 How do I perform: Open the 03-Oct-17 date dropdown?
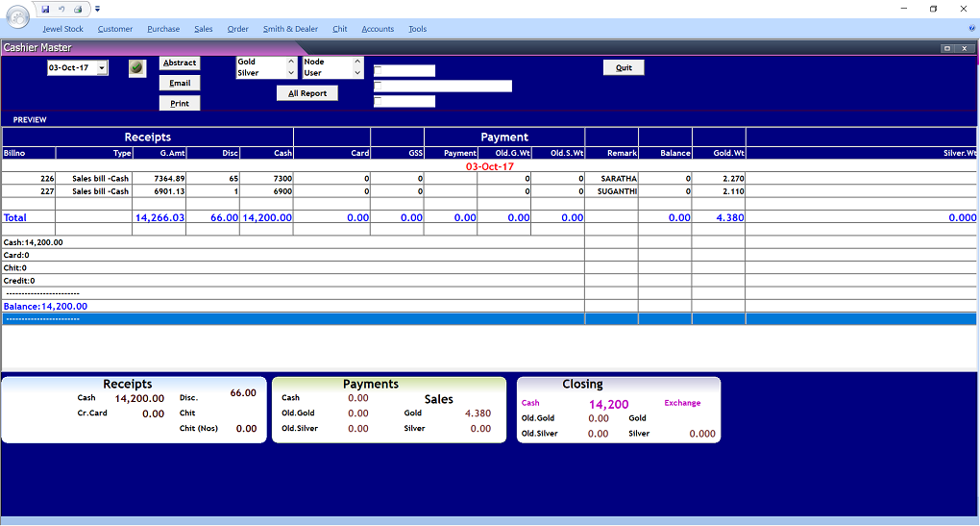point(103,68)
